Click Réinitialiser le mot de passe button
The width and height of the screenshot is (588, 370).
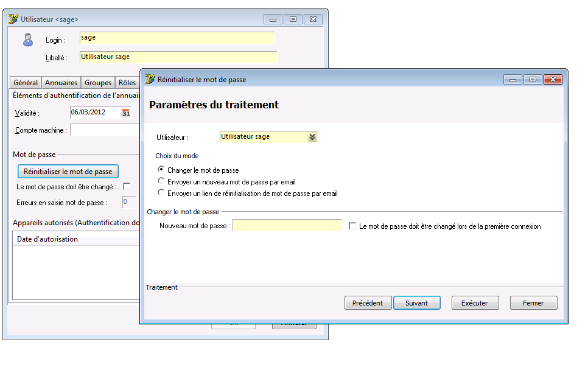[68, 172]
